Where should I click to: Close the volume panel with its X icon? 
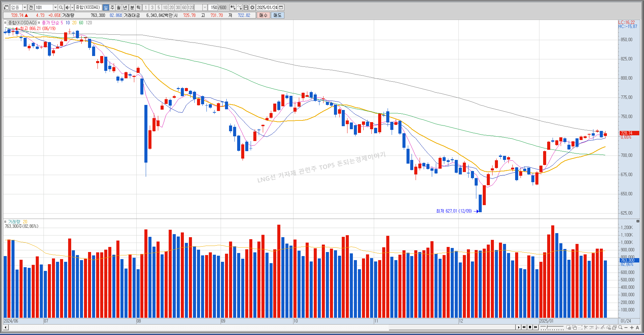point(638,221)
